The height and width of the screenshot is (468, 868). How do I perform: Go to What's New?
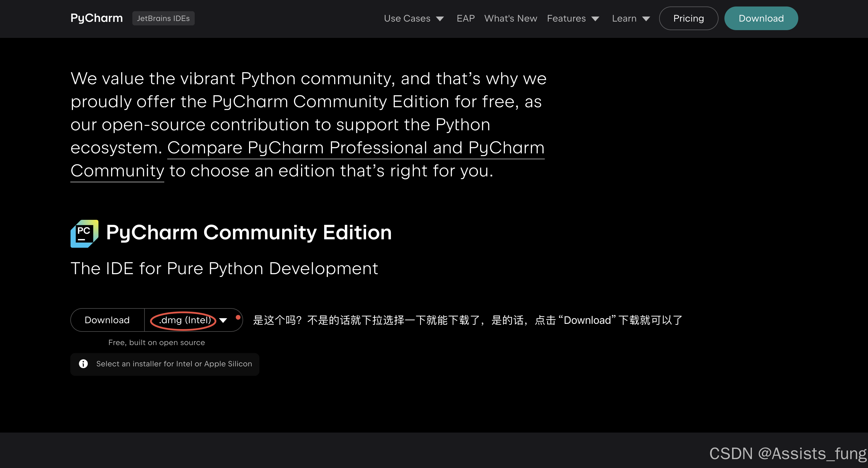click(511, 18)
